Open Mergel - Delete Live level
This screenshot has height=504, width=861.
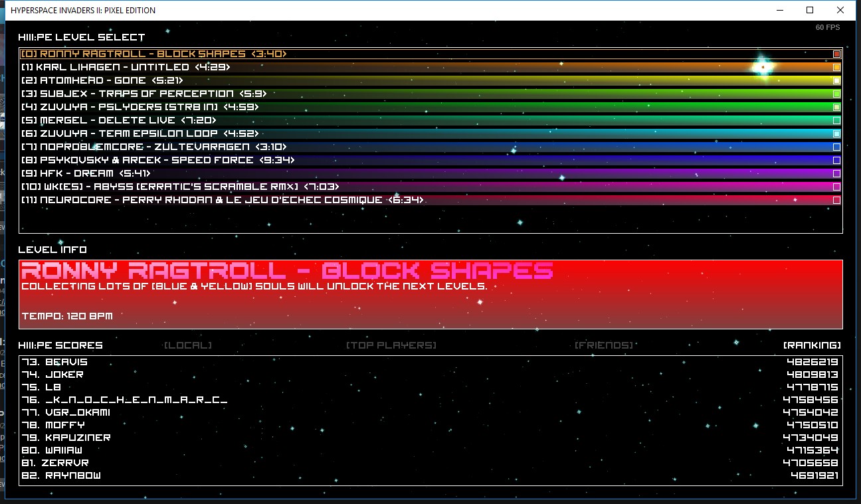(x=119, y=120)
